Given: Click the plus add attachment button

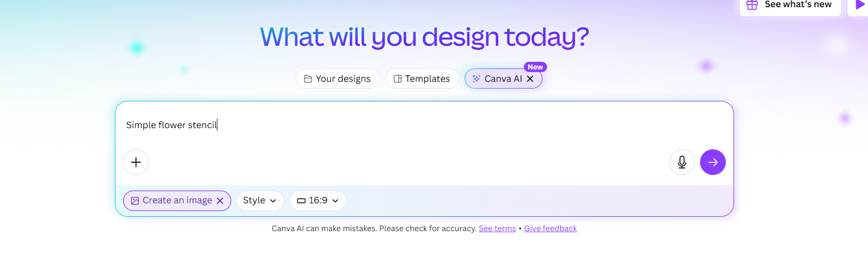Looking at the screenshot, I should click(136, 162).
